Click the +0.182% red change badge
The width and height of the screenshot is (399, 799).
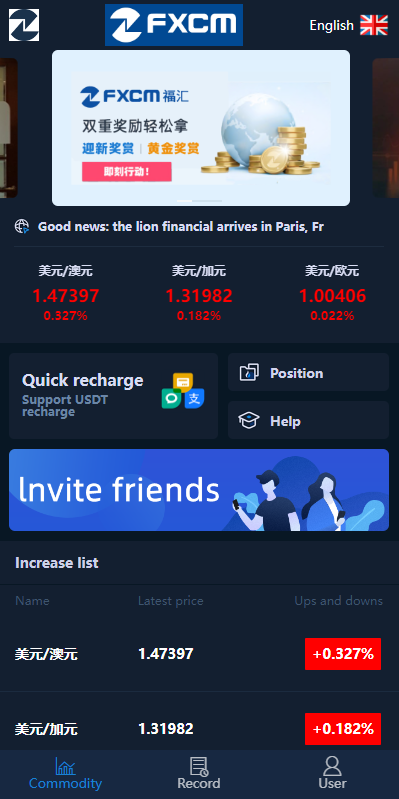click(343, 729)
